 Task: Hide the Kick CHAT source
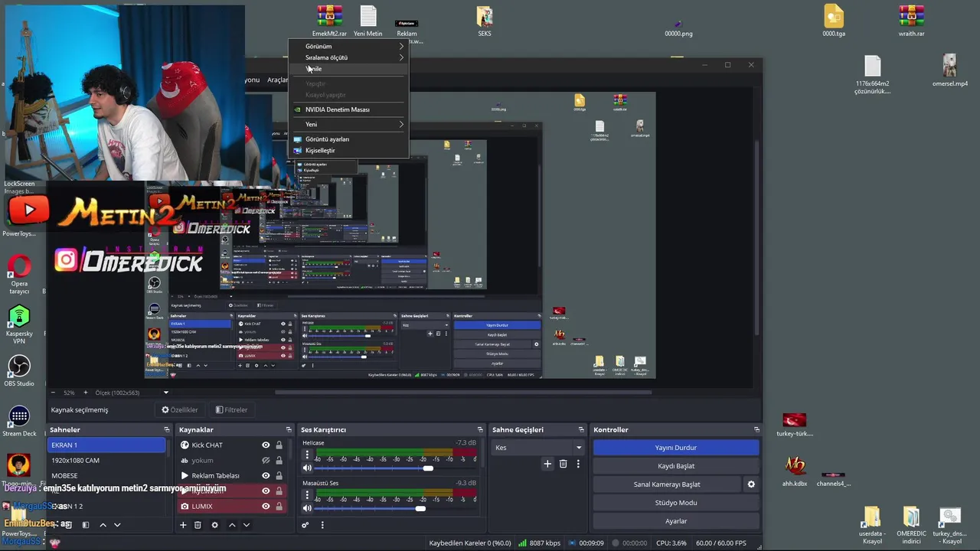266,445
